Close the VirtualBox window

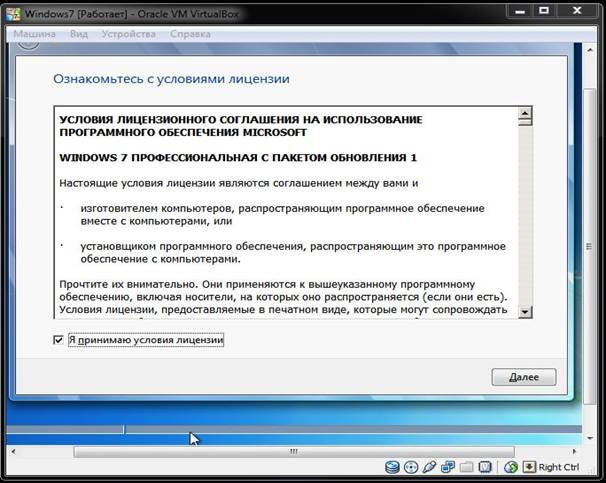coord(577,11)
